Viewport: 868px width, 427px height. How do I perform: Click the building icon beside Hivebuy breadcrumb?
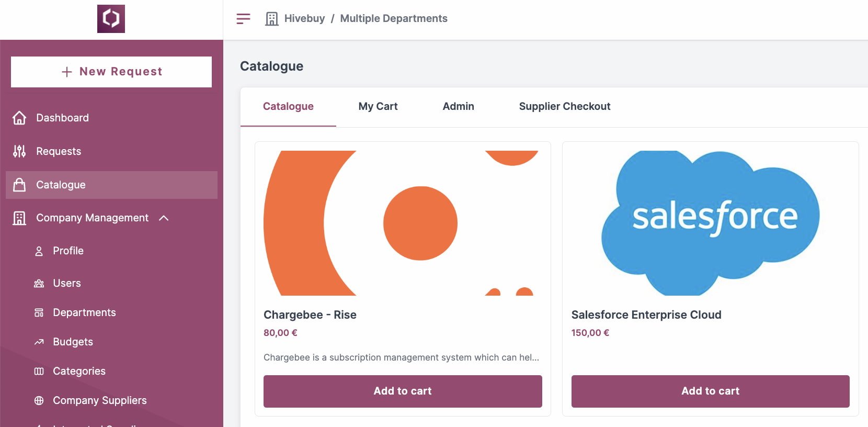pyautogui.click(x=272, y=19)
